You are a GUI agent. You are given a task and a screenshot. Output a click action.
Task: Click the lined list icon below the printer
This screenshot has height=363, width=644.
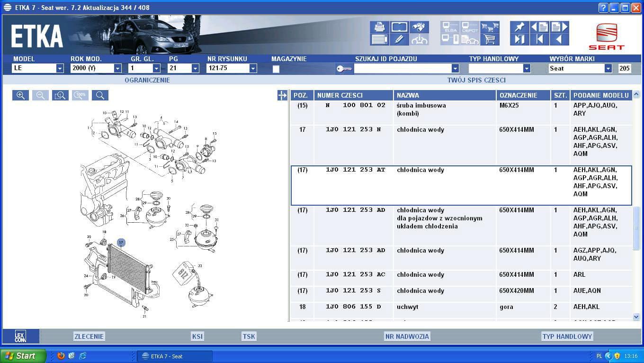[379, 39]
